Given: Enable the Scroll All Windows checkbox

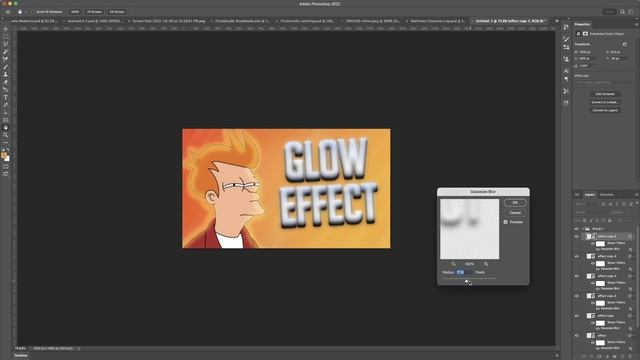Looking at the screenshot, I should click(33, 12).
